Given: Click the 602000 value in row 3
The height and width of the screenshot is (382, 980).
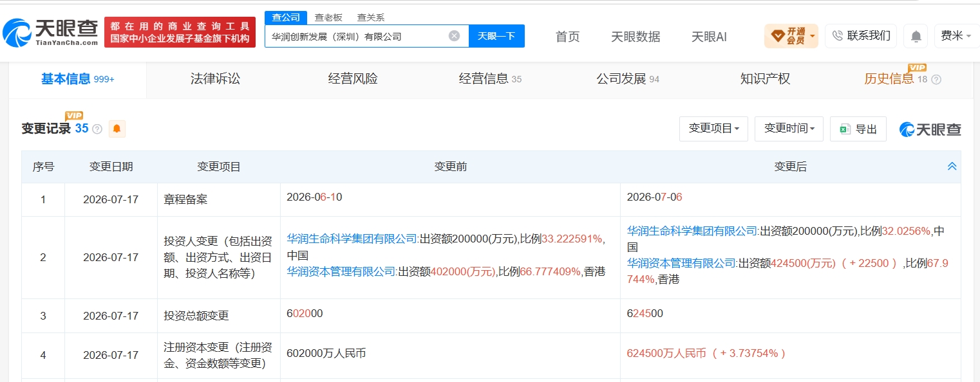Looking at the screenshot, I should (305, 313).
